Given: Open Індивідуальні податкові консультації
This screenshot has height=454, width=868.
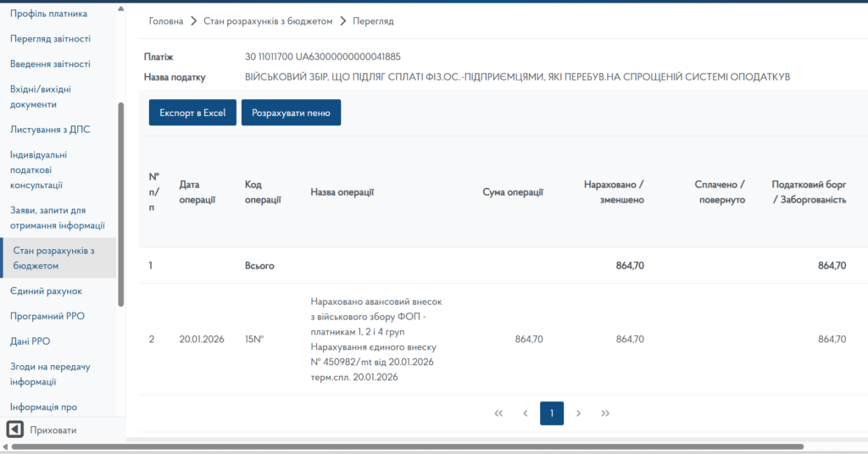Looking at the screenshot, I should point(38,169).
